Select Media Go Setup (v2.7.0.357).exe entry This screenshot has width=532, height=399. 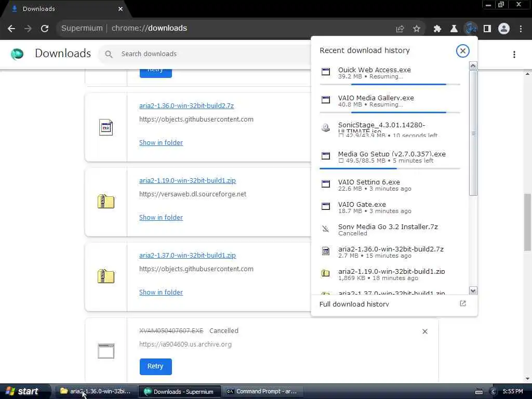(x=390, y=158)
